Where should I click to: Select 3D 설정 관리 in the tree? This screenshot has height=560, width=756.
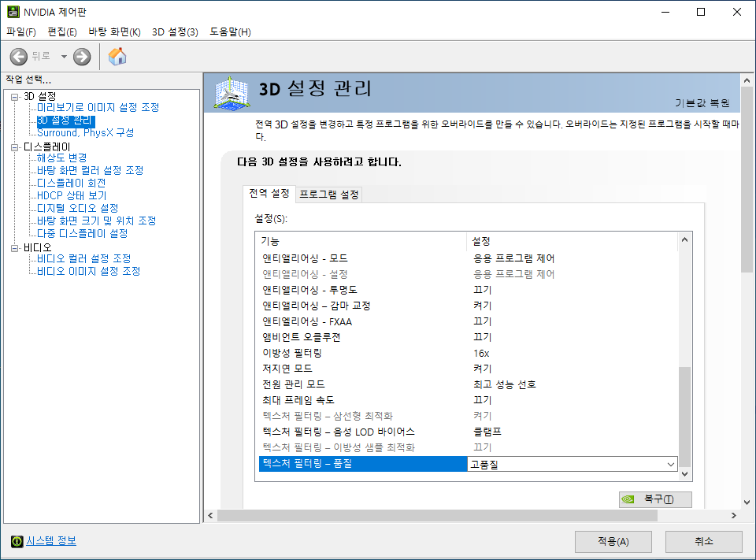(x=65, y=120)
